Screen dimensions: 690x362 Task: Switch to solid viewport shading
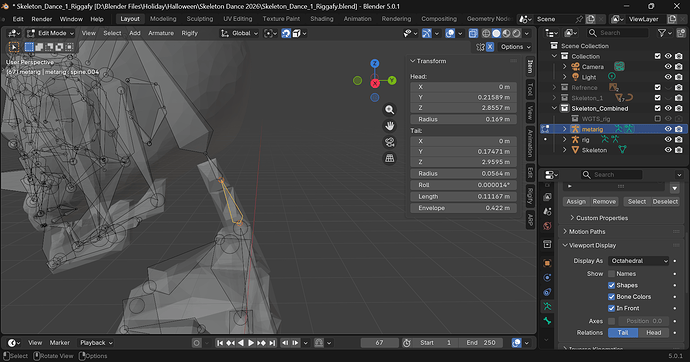click(x=496, y=33)
